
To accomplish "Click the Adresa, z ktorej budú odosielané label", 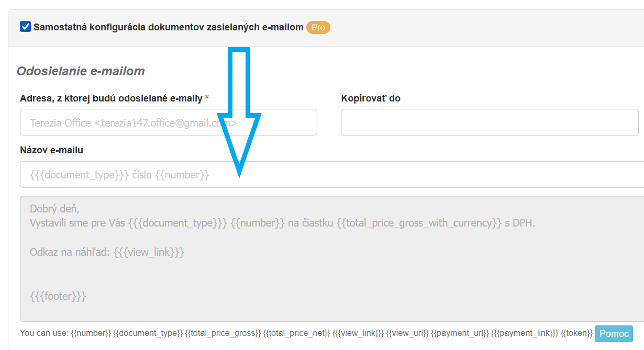I will (x=111, y=98).
